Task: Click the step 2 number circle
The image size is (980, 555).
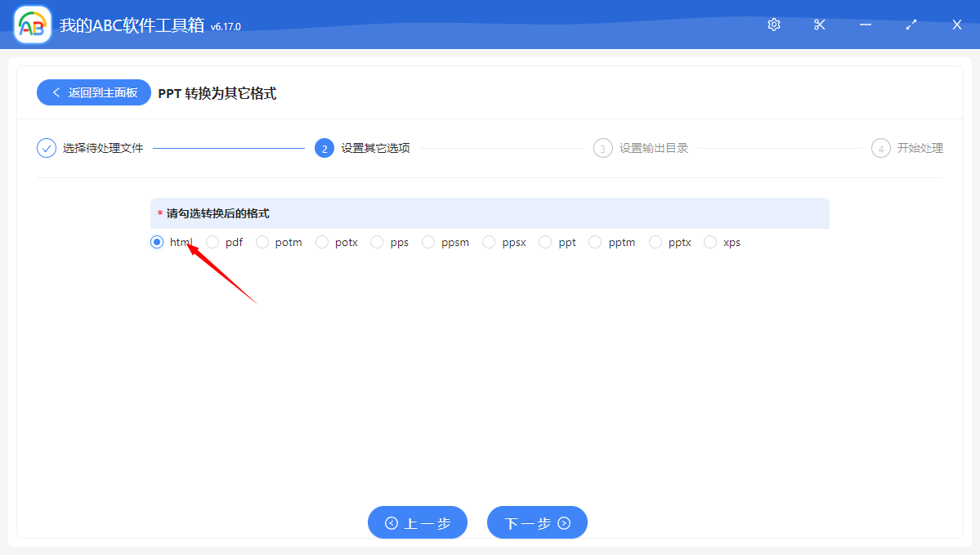Action: pos(324,148)
